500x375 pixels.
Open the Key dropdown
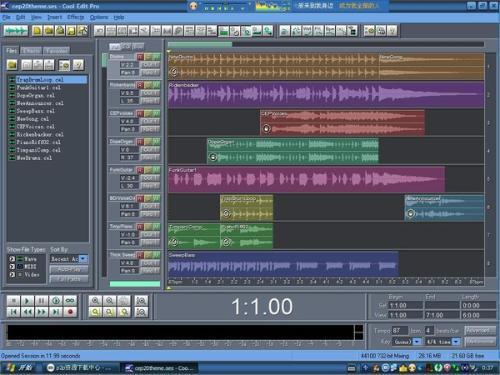click(417, 342)
